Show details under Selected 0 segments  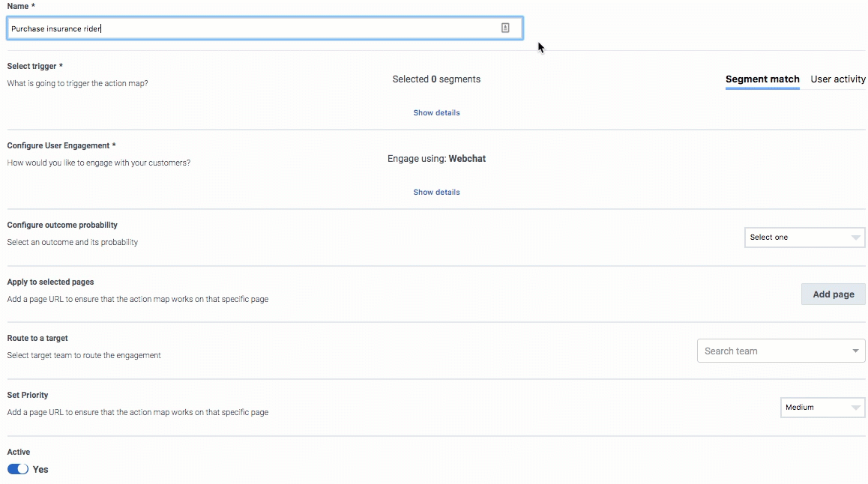click(436, 113)
